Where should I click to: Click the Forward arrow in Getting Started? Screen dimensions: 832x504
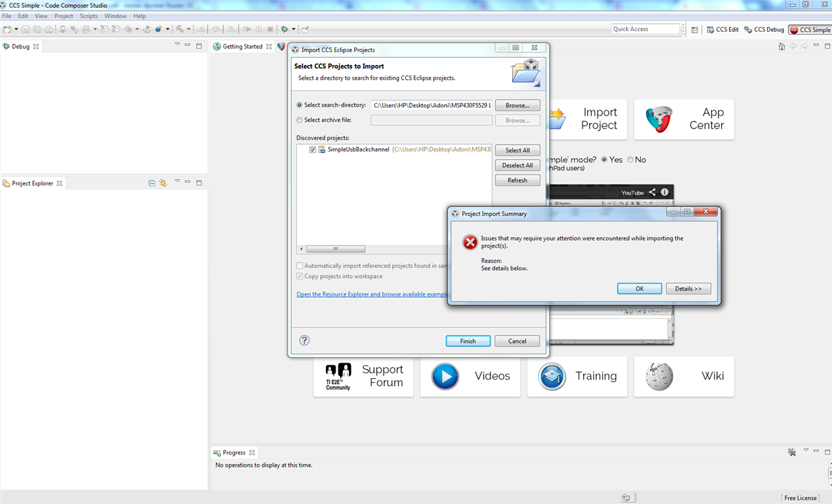tap(804, 46)
